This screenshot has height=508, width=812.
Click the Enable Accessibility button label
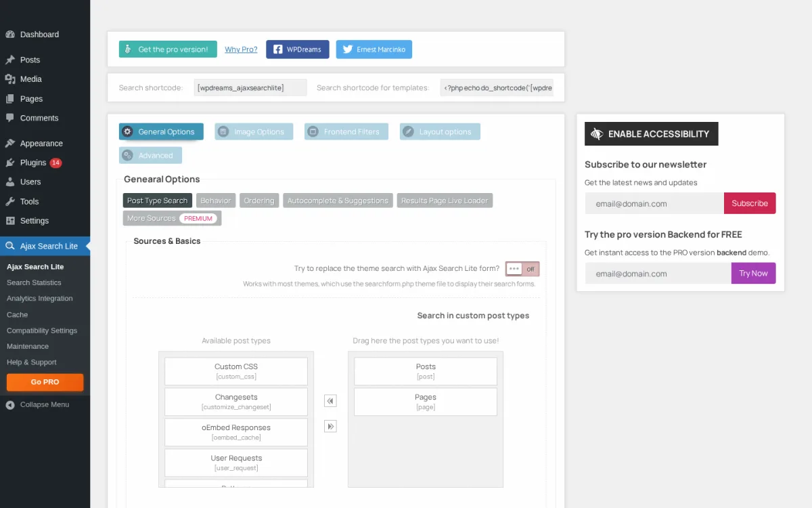coord(658,134)
